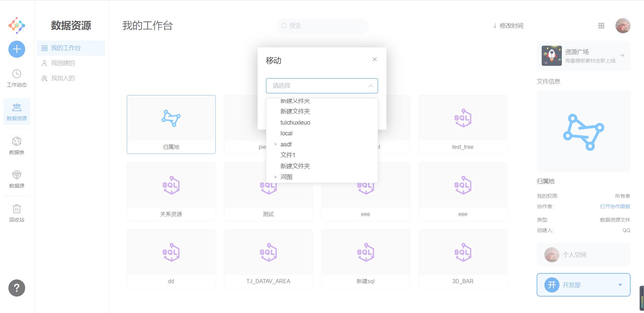Choose 河图 folder in list
The height and width of the screenshot is (313, 644).
(286, 177)
